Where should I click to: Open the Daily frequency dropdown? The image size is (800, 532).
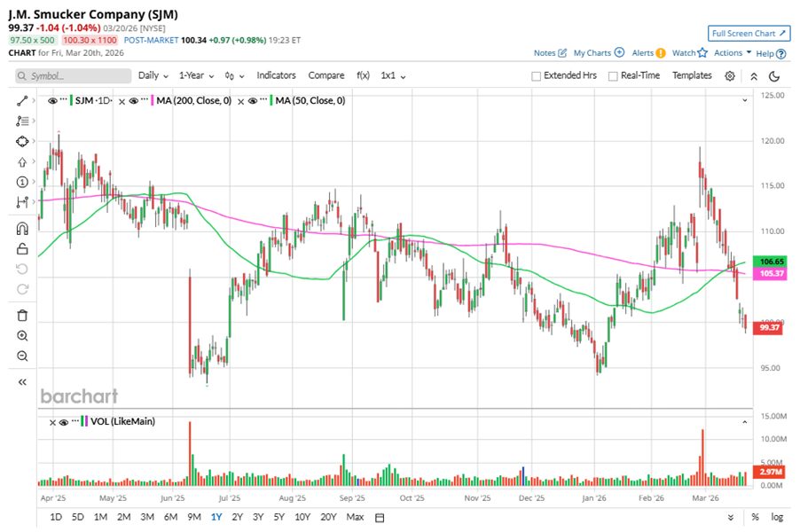point(153,75)
